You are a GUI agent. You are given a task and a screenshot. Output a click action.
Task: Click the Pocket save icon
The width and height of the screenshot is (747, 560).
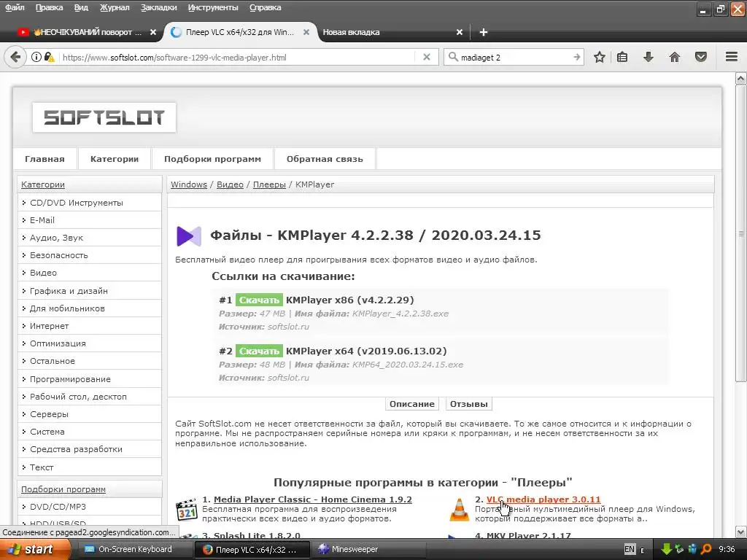(x=701, y=57)
